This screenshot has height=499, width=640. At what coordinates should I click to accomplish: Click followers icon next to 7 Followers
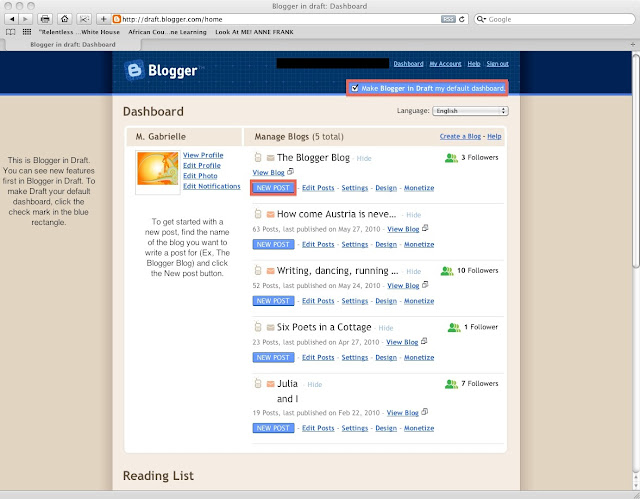[451, 384]
